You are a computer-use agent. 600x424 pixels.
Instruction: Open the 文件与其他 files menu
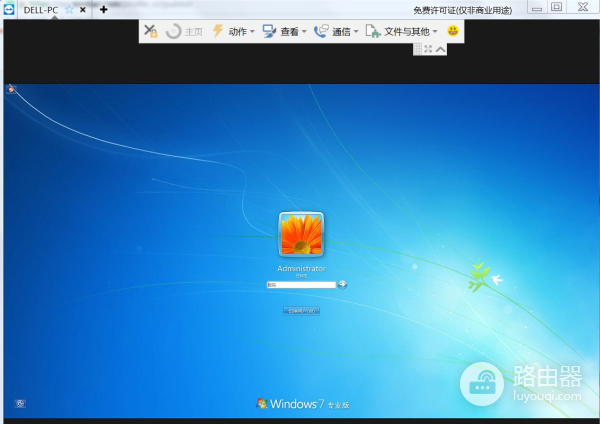401,31
